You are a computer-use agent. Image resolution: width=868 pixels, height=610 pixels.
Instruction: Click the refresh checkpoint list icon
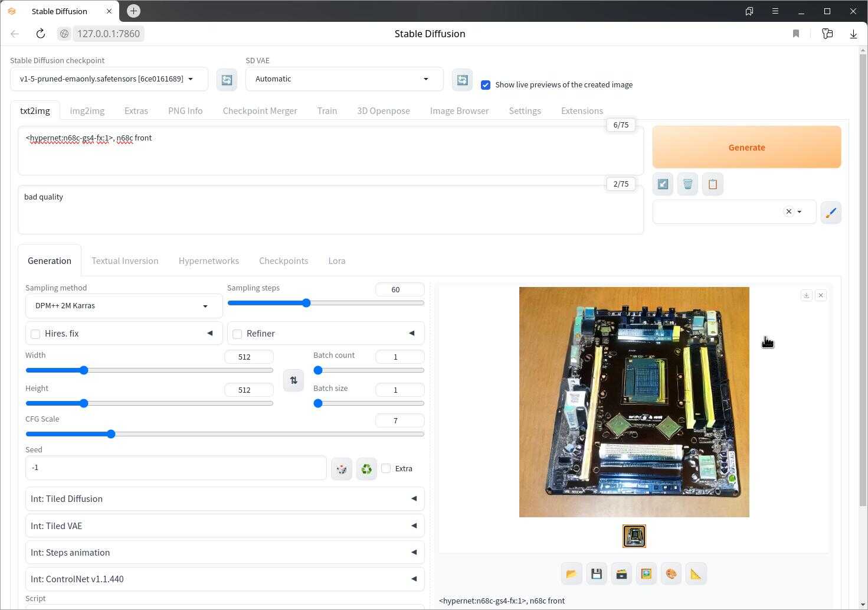(227, 80)
